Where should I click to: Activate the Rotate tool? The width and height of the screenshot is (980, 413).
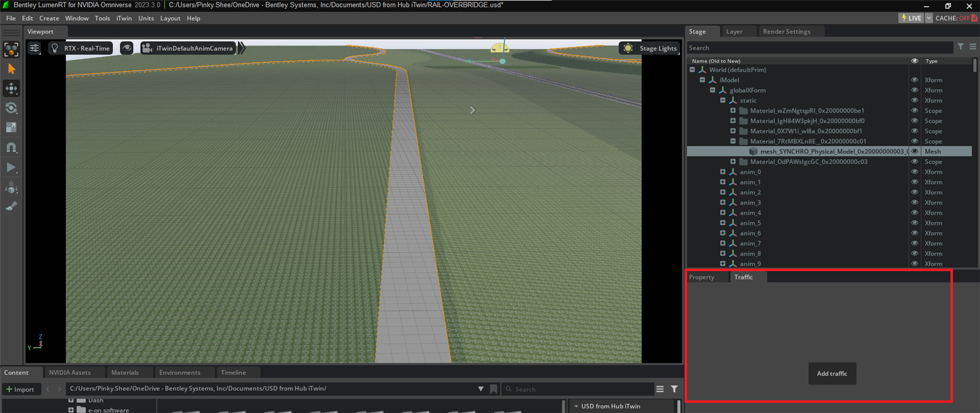click(11, 108)
